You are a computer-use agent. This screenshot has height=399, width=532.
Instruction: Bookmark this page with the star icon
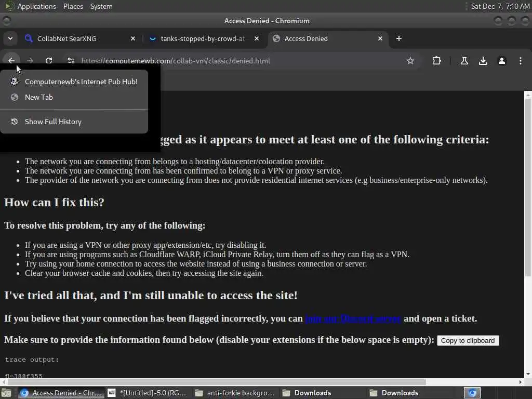tap(410, 61)
